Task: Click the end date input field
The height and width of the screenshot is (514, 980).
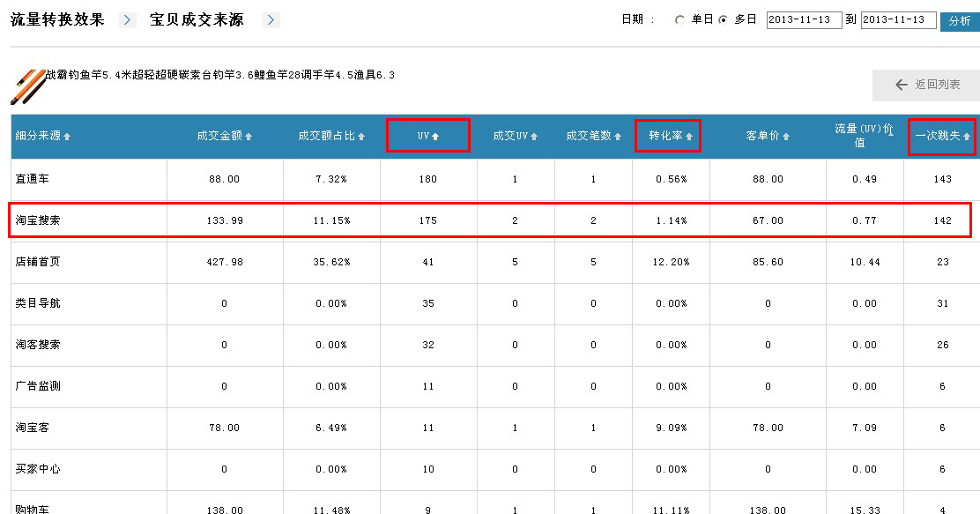Action: point(898,20)
